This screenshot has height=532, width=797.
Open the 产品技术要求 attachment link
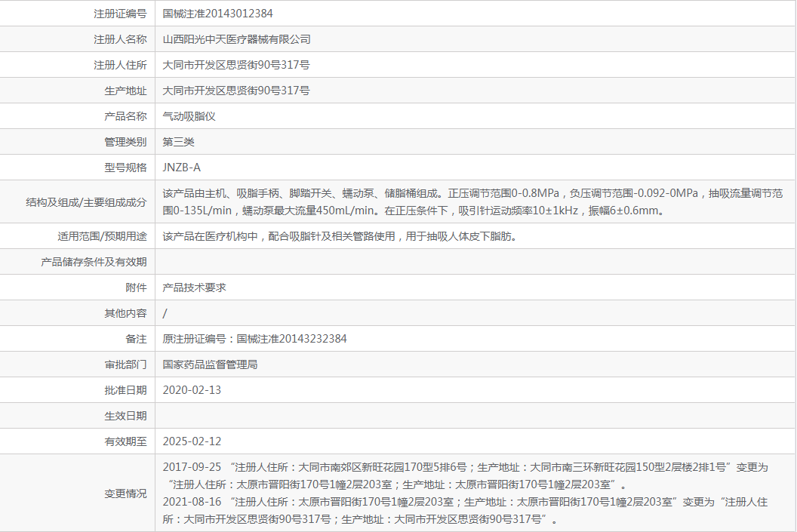coord(194,288)
